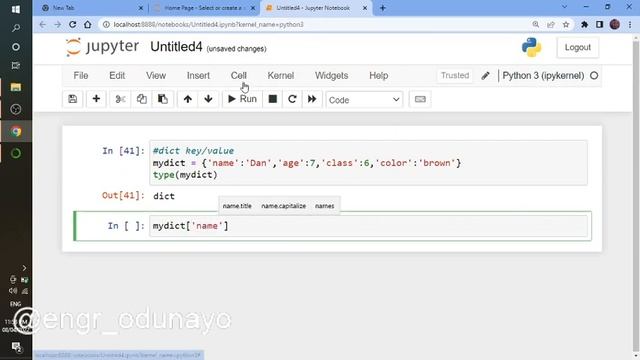Restart the kernel icon
Screen dimensions: 640x360
click(292, 99)
